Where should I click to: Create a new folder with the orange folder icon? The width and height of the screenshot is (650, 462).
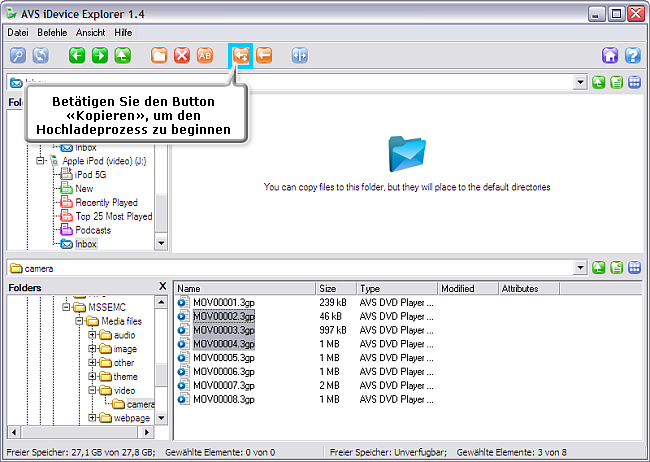click(x=159, y=55)
